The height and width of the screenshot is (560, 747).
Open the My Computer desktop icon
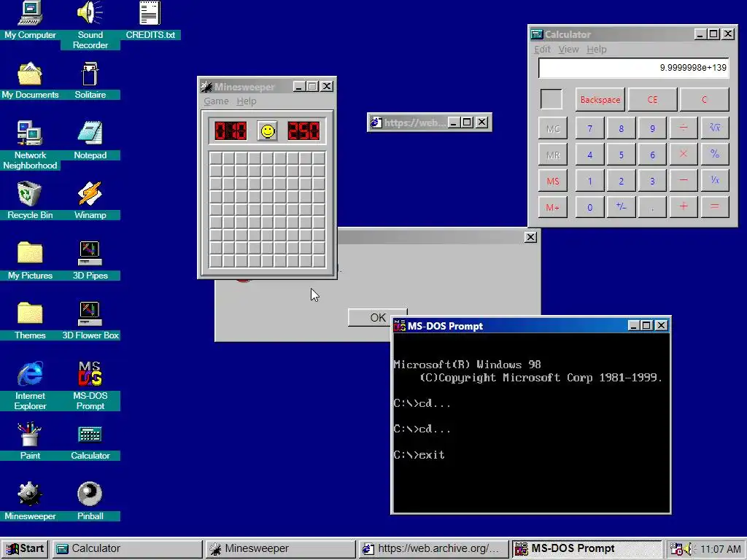point(30,20)
